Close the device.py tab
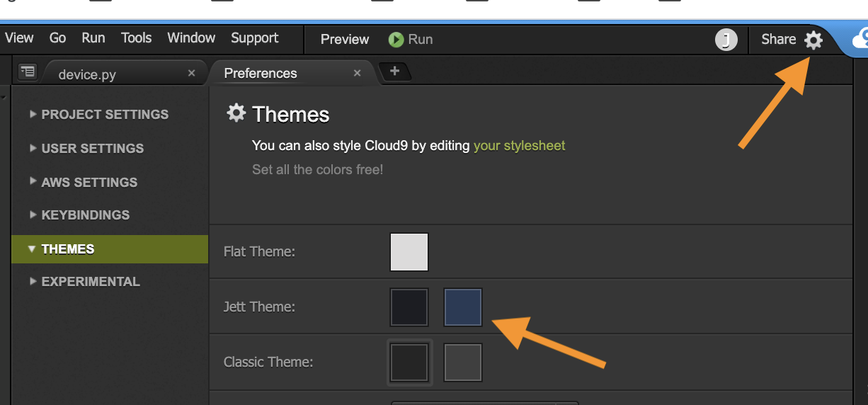The width and height of the screenshot is (868, 405). (191, 73)
